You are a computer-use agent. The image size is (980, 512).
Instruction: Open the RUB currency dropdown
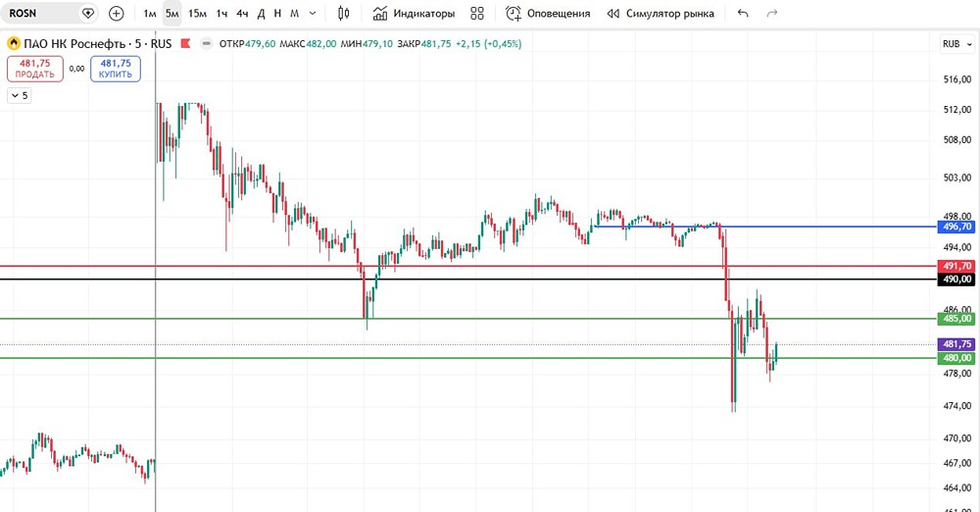coord(956,44)
